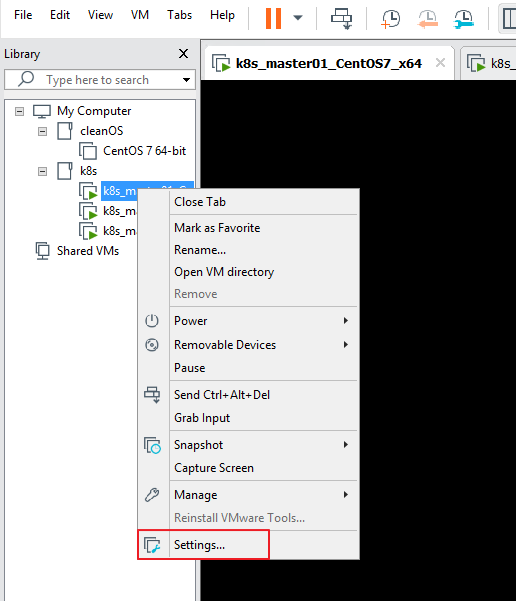Open the Help menu

(x=222, y=15)
